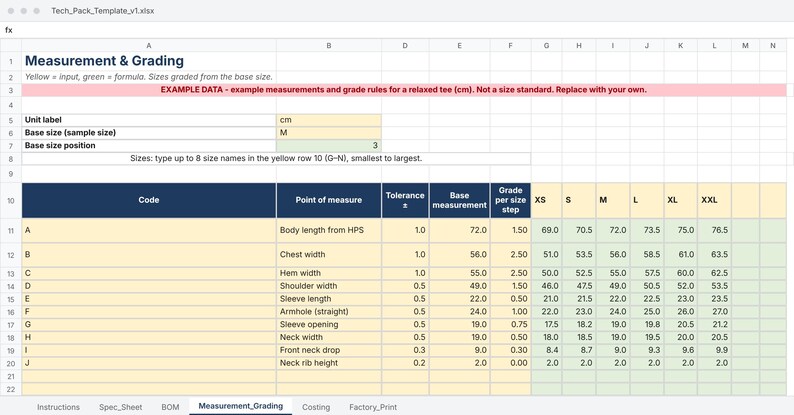The height and width of the screenshot is (415, 794).
Task: Select Sleeve opening S value 18.2
Action: click(579, 324)
